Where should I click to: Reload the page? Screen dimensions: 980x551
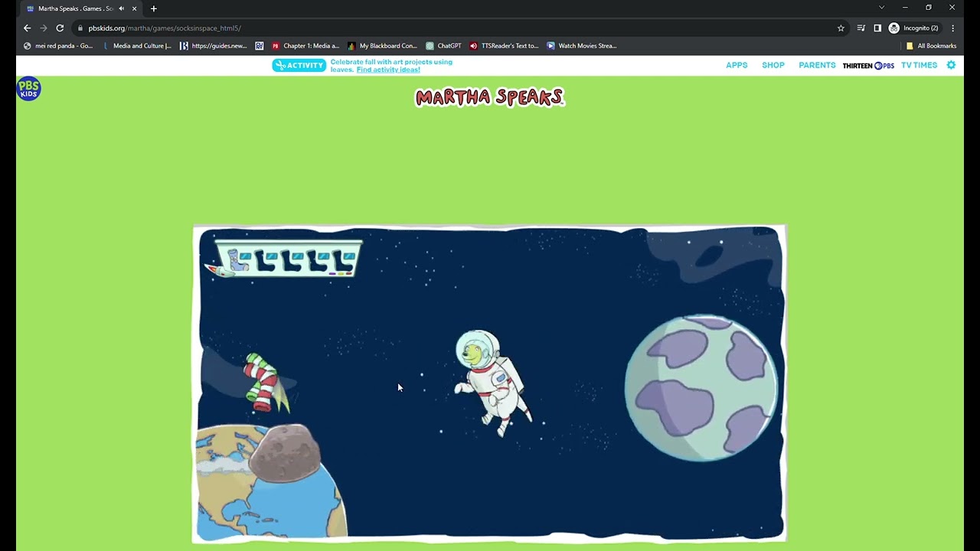[60, 28]
